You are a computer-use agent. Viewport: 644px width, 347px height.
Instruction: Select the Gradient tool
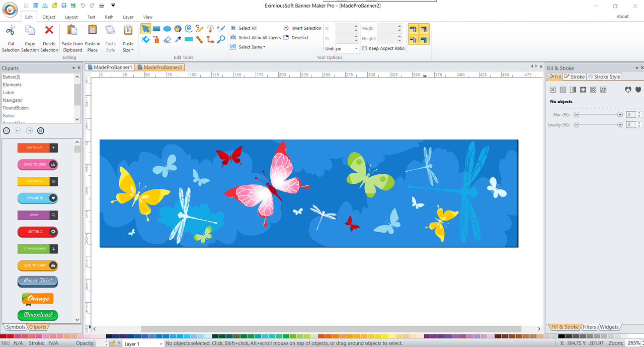coord(189,39)
